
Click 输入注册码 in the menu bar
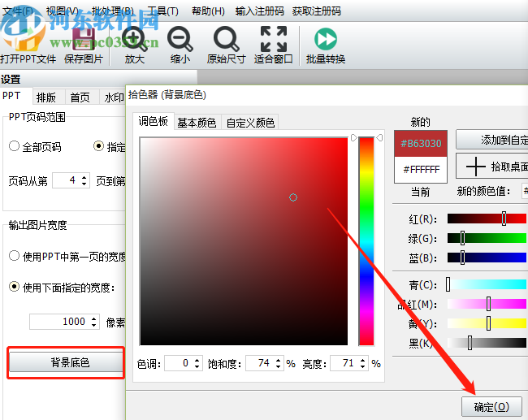260,11
